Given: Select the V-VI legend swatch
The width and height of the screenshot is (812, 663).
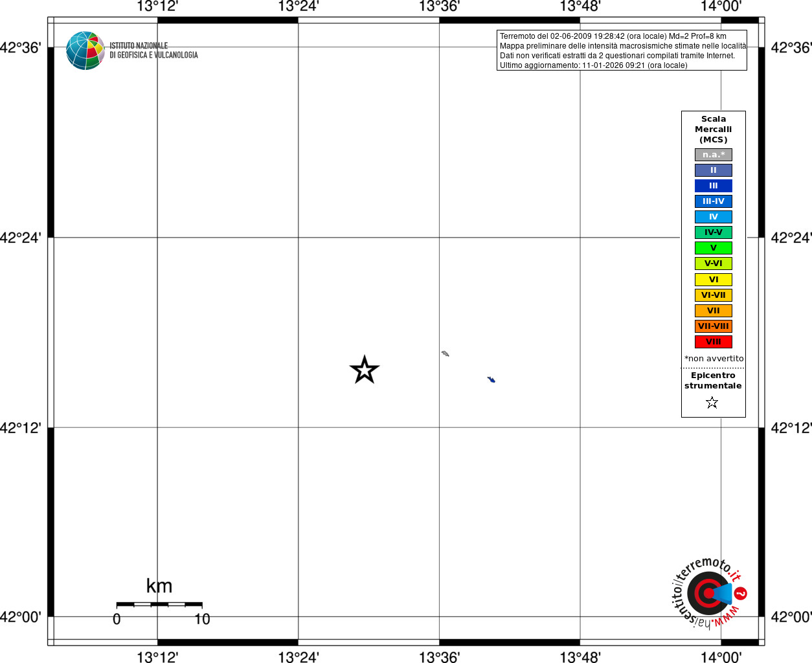Looking at the screenshot, I should [x=714, y=264].
